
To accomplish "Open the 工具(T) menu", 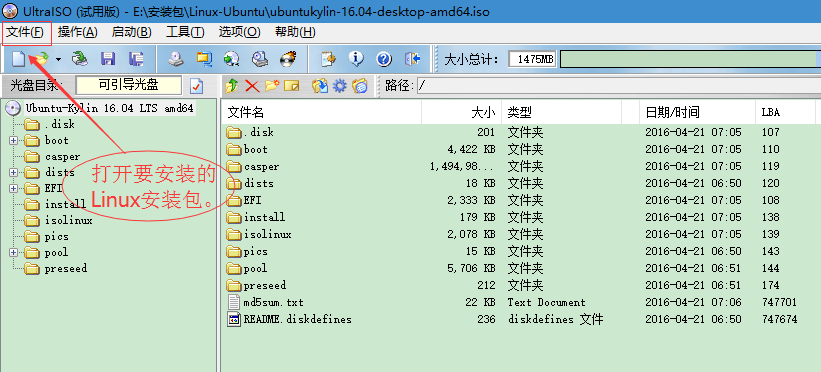I will click(185, 32).
